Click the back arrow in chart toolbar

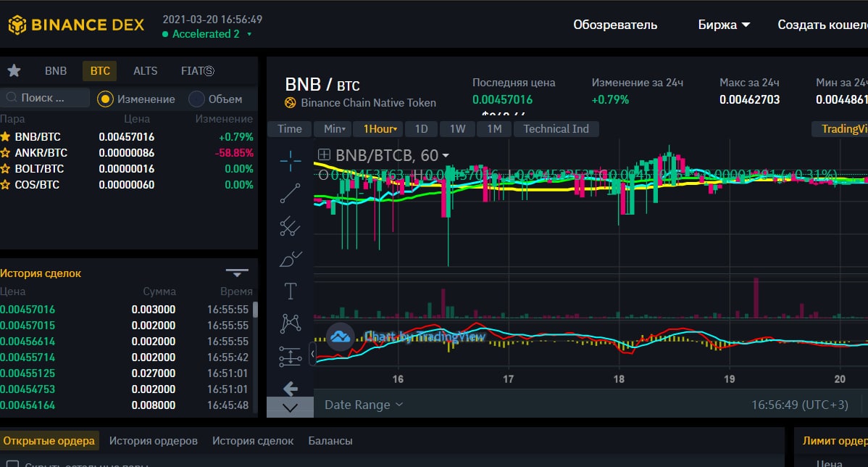tap(290, 389)
